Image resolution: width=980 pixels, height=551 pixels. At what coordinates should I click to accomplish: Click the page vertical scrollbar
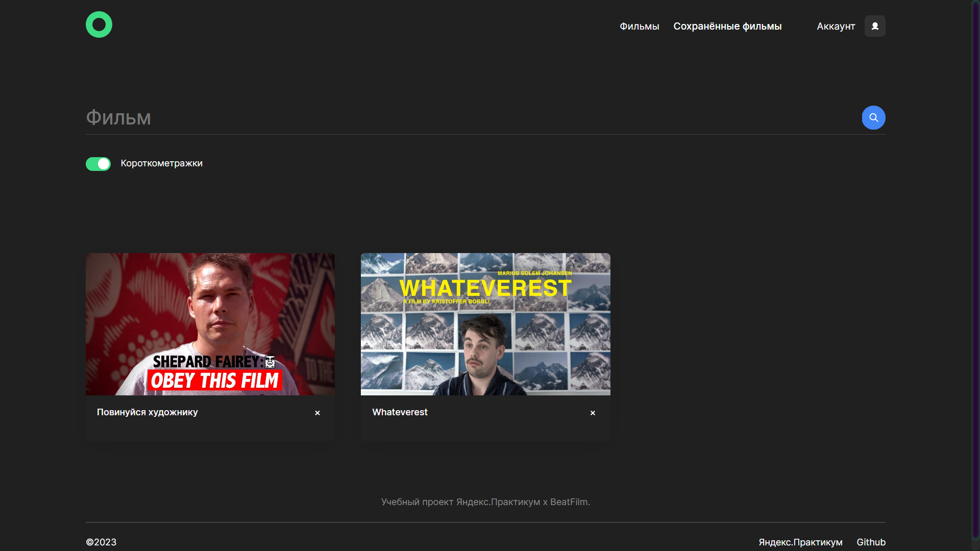click(975, 269)
